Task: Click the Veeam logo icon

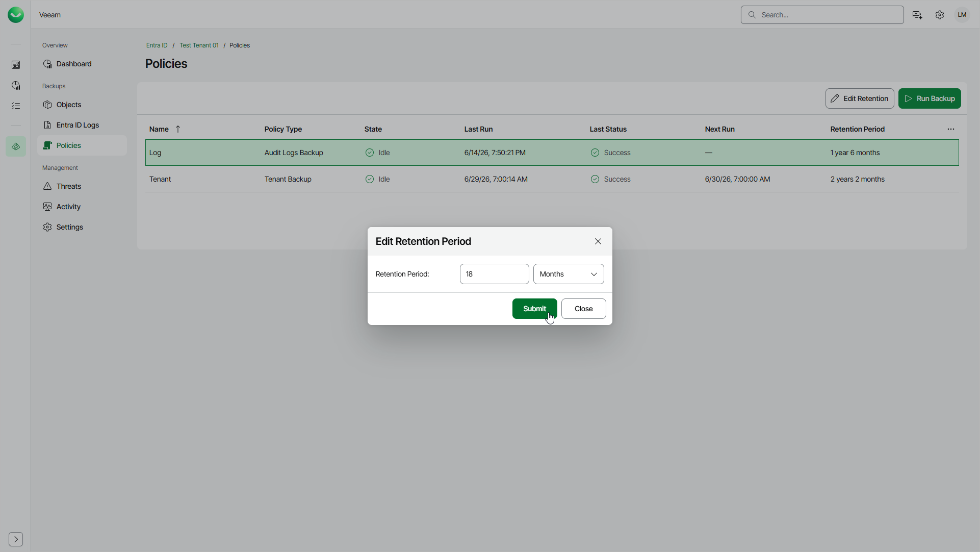Action: 16,15
